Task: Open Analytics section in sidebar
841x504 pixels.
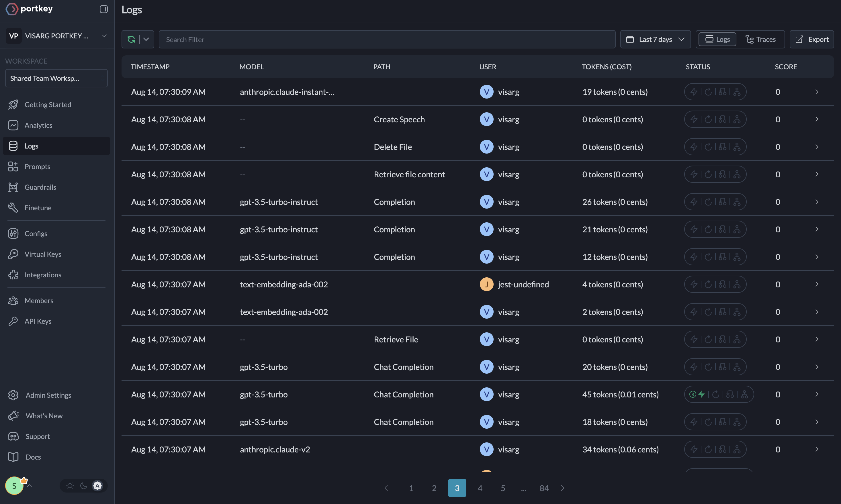Action: pyautogui.click(x=38, y=125)
